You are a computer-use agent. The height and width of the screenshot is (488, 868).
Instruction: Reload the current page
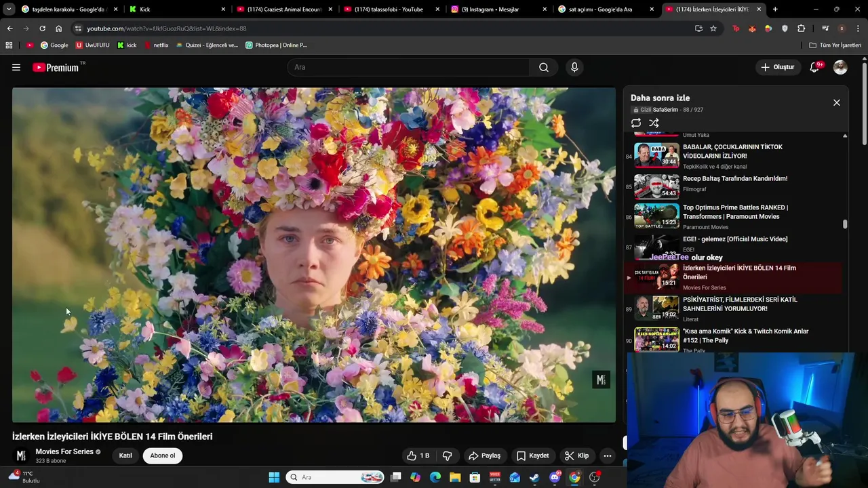42,28
